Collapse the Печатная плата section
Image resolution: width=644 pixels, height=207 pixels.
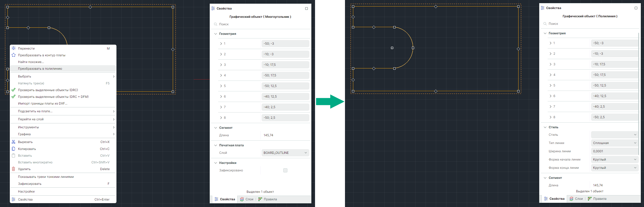pyautogui.click(x=216, y=145)
